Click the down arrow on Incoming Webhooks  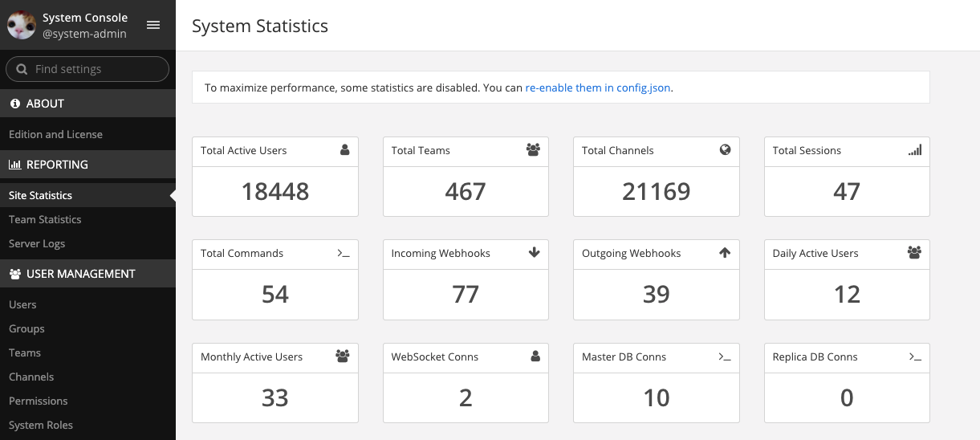click(x=534, y=252)
